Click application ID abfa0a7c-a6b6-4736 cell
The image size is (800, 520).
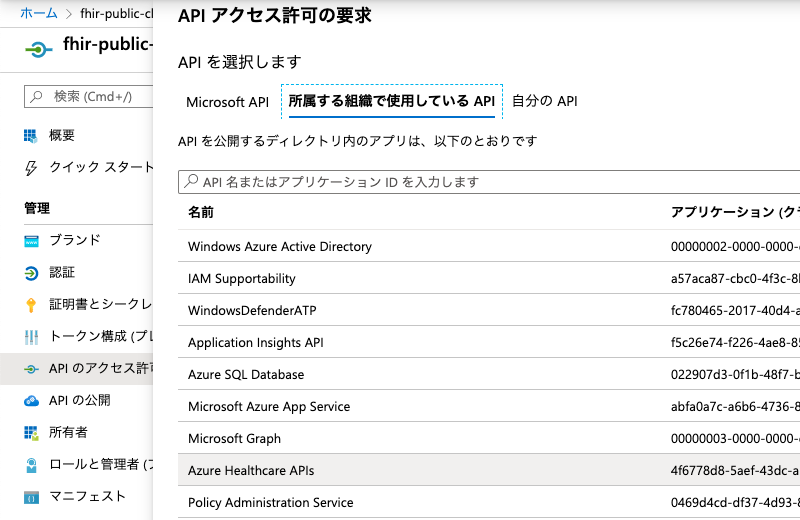(x=735, y=407)
